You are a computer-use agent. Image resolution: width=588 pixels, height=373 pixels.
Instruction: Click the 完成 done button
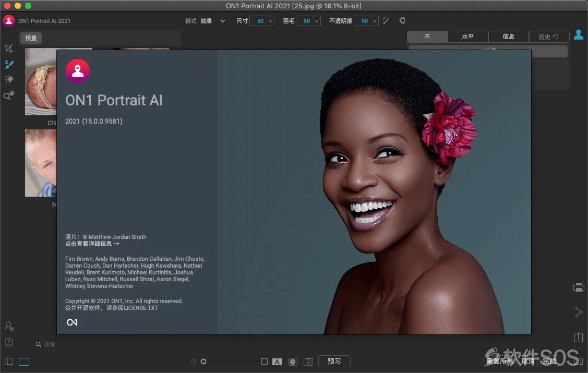[x=550, y=361]
